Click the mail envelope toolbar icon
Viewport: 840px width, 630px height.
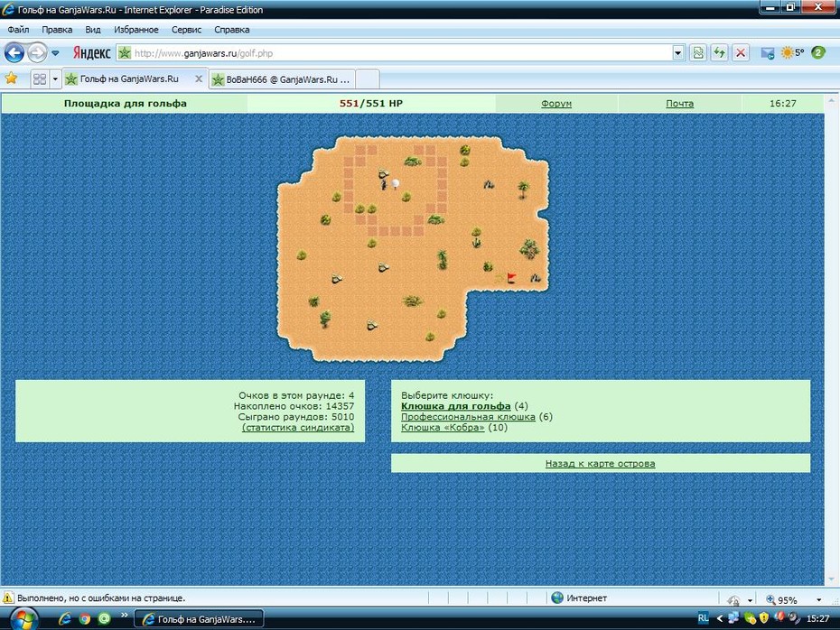tap(768, 53)
